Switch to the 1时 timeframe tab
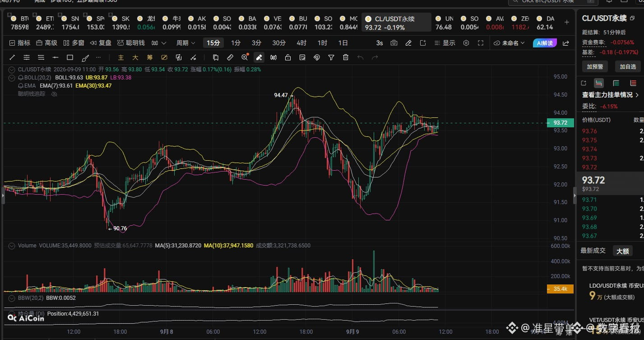The image size is (644, 340). [322, 43]
